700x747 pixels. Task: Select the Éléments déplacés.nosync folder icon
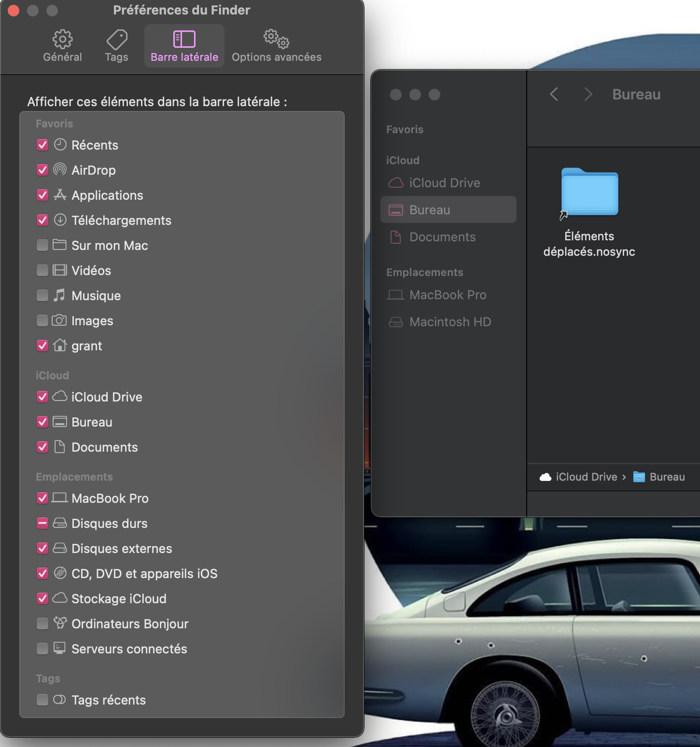[x=589, y=193]
